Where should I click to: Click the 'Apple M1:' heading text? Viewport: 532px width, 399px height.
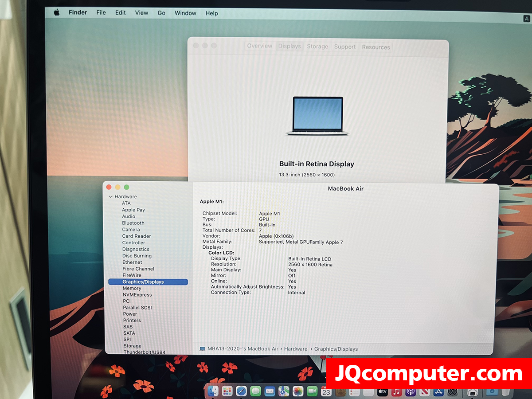click(x=212, y=202)
